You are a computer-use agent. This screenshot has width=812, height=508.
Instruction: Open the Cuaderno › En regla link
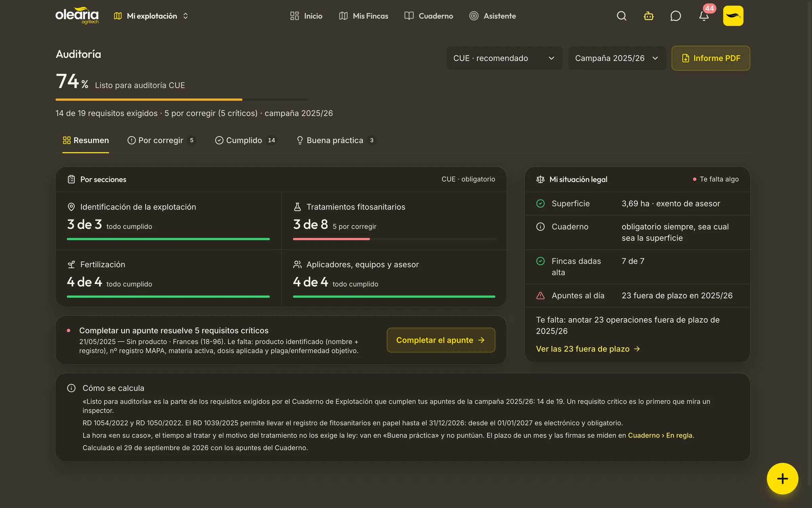point(660,436)
